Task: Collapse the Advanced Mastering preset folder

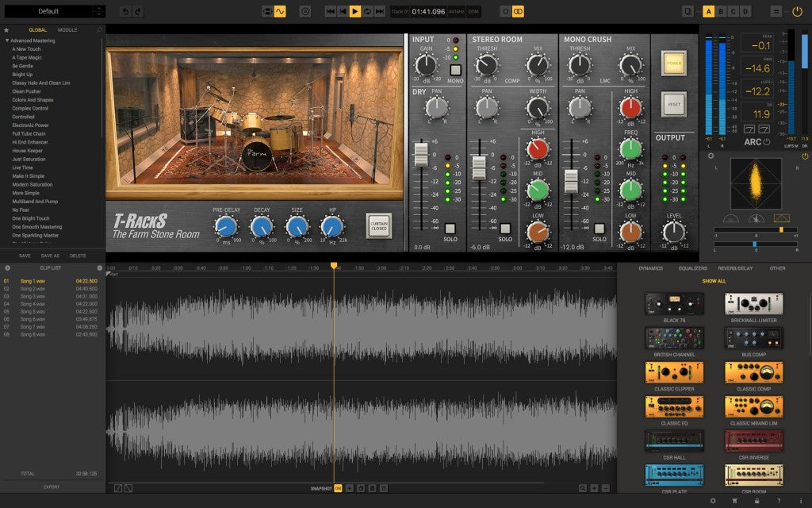Action: [x=7, y=39]
